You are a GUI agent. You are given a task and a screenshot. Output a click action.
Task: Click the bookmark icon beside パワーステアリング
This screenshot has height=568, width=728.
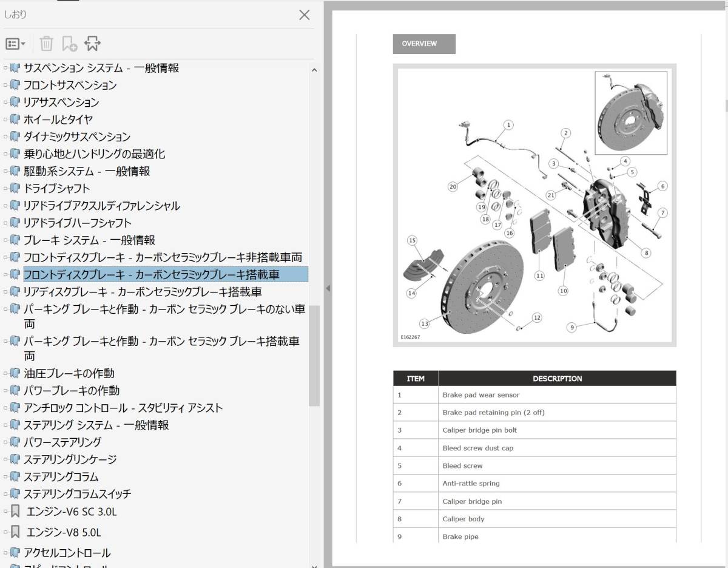(14, 442)
